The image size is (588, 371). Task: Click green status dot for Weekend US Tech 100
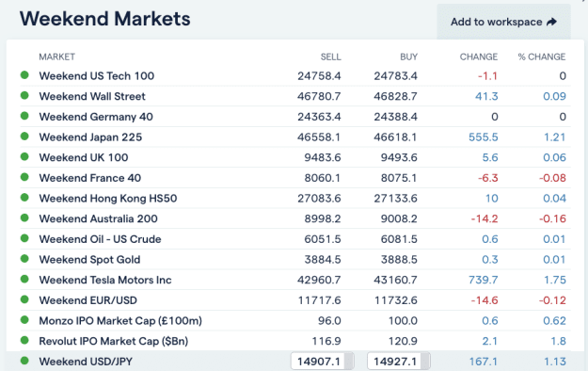point(24,75)
